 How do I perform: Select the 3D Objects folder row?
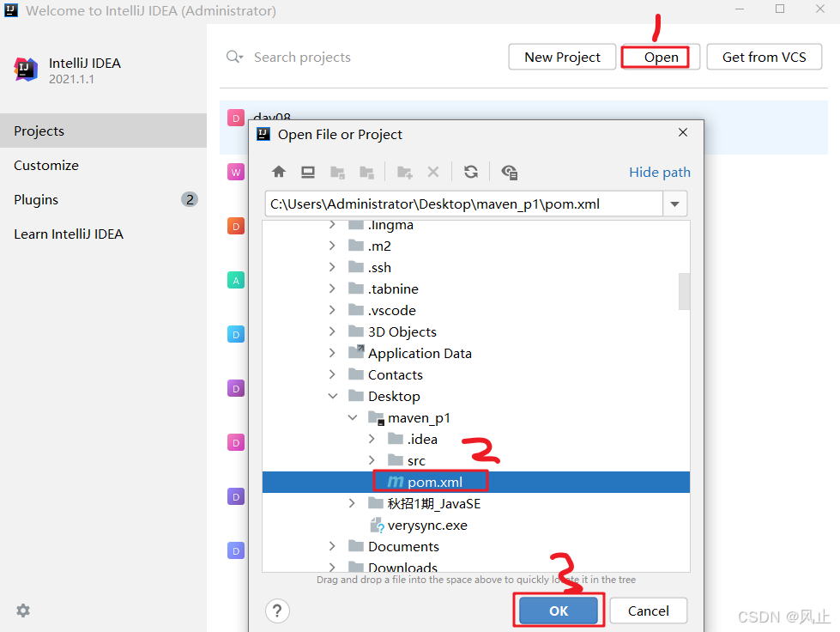475,331
